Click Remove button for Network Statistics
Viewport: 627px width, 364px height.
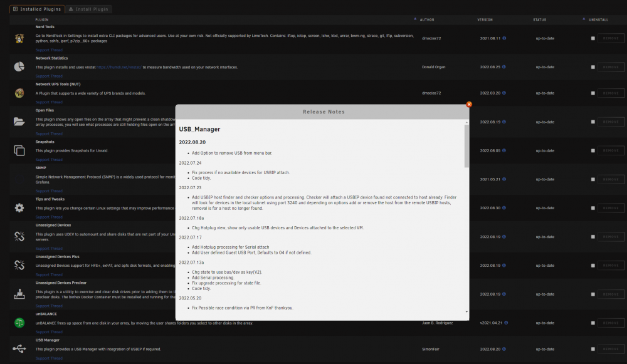click(x=611, y=67)
